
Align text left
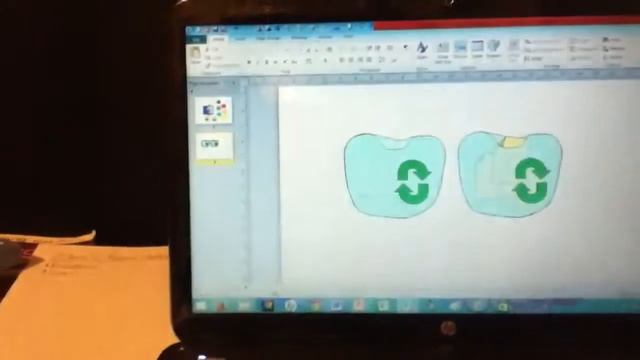click(x=342, y=60)
